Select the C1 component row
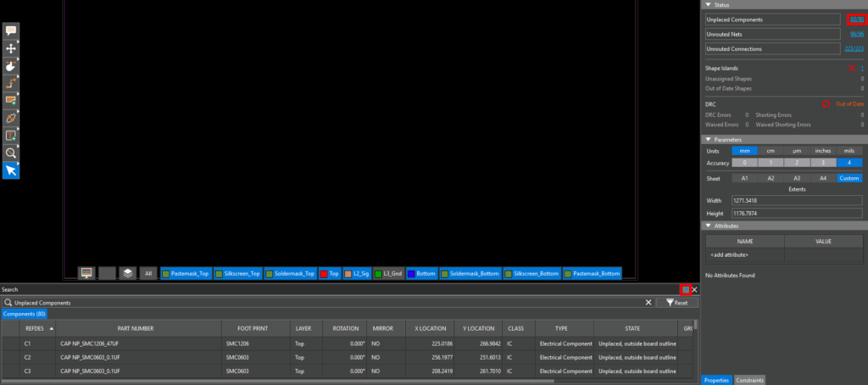 [347, 343]
